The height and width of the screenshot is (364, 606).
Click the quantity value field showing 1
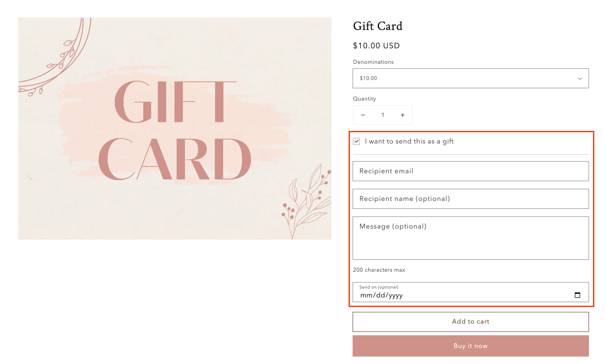[383, 115]
